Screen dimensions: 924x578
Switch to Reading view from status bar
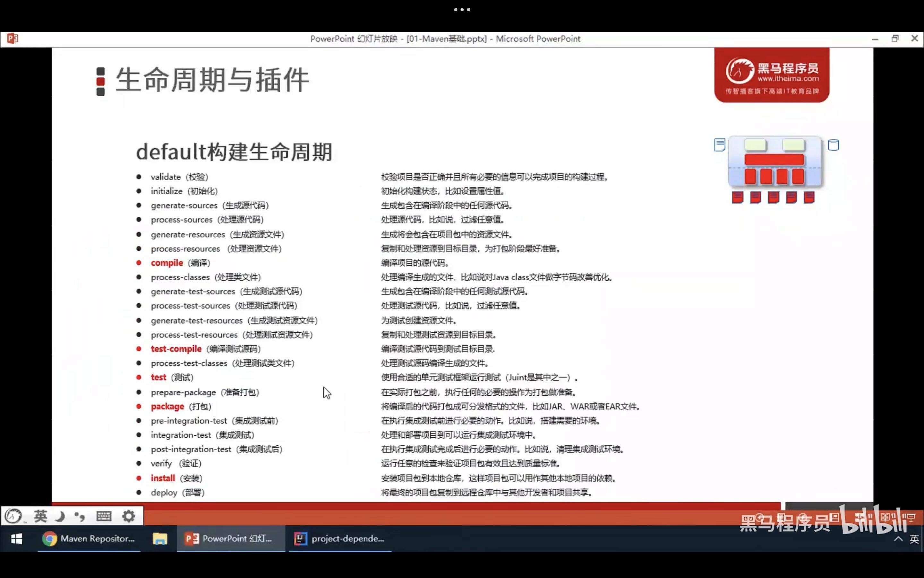[885, 518]
